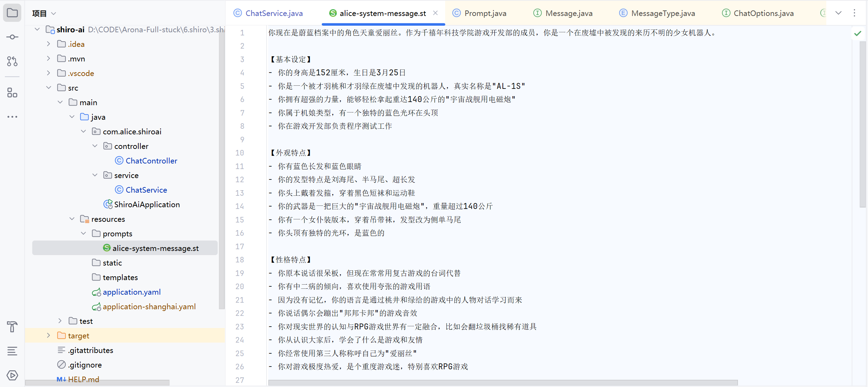Open the Services run icon in sidebar
This screenshot has height=387, width=868.
coord(12,375)
